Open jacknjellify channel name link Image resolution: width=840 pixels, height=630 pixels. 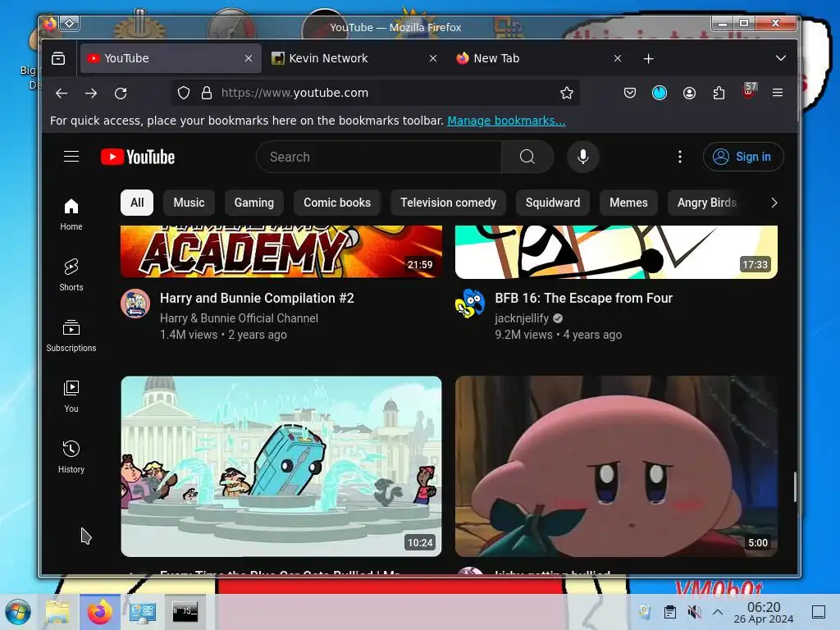click(521, 318)
